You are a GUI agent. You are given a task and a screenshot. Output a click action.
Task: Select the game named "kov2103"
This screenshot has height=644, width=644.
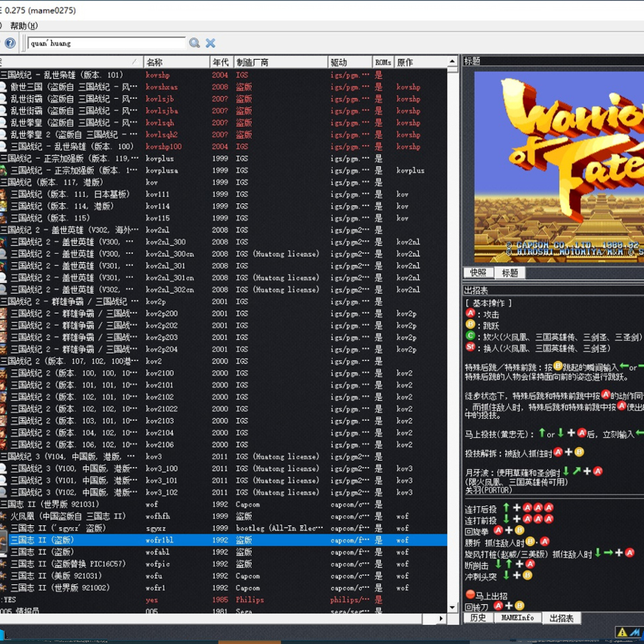[160, 421]
